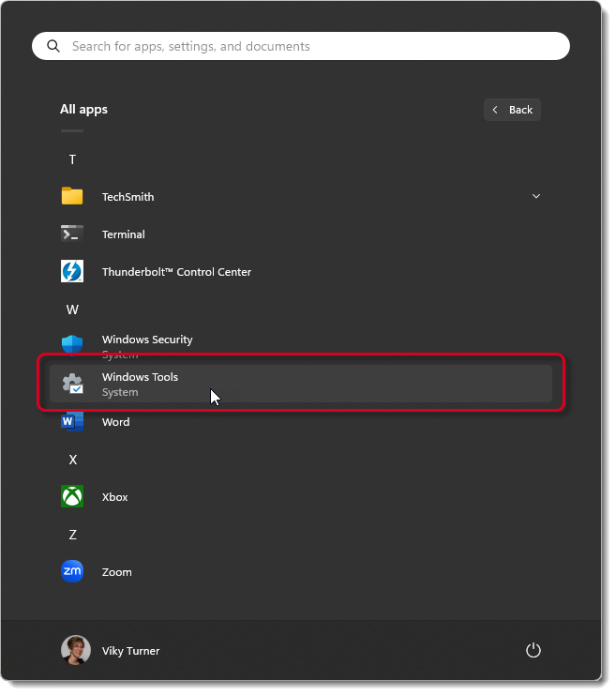Click the search apps and settings field

click(300, 46)
